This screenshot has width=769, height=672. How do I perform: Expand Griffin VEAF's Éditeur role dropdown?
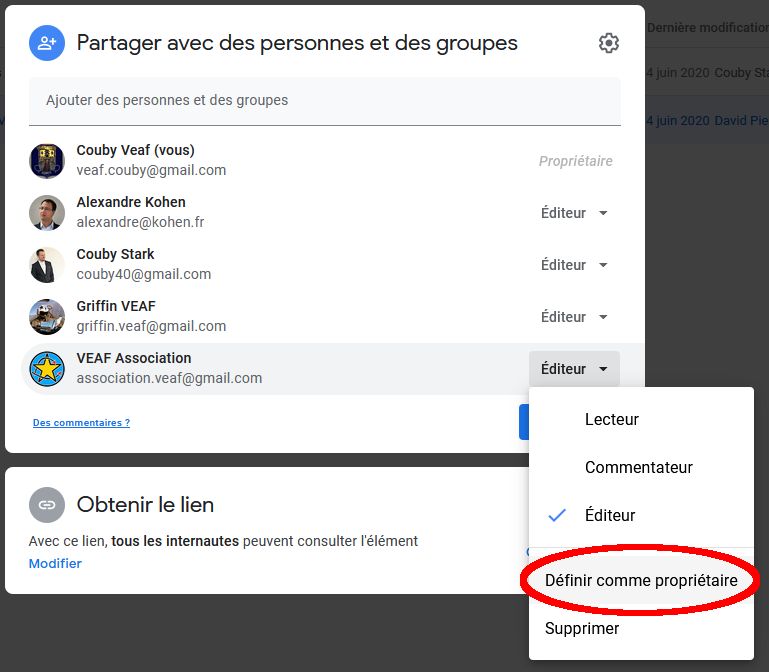[x=574, y=317]
